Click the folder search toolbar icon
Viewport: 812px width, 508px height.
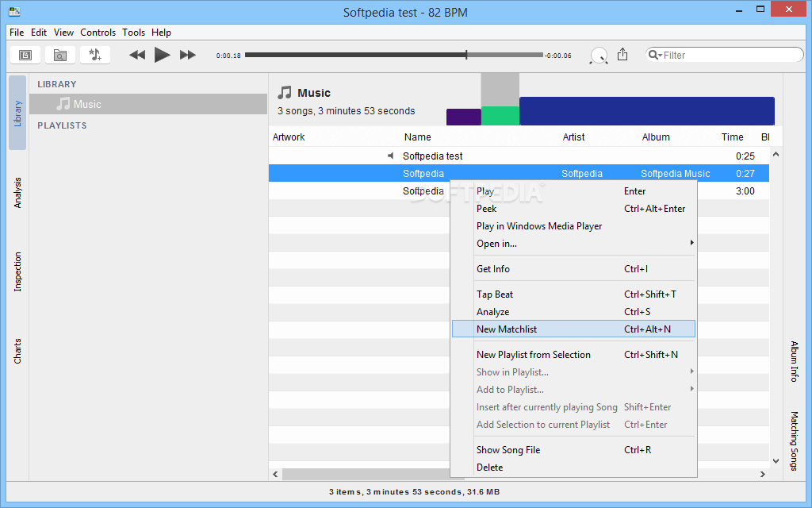pyautogui.click(x=60, y=55)
